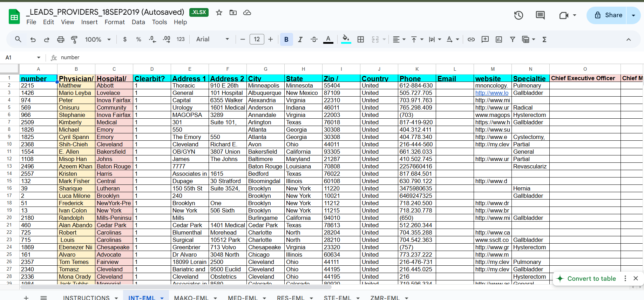644x300 pixels.
Task: Format as percent
Action: click(x=138, y=40)
